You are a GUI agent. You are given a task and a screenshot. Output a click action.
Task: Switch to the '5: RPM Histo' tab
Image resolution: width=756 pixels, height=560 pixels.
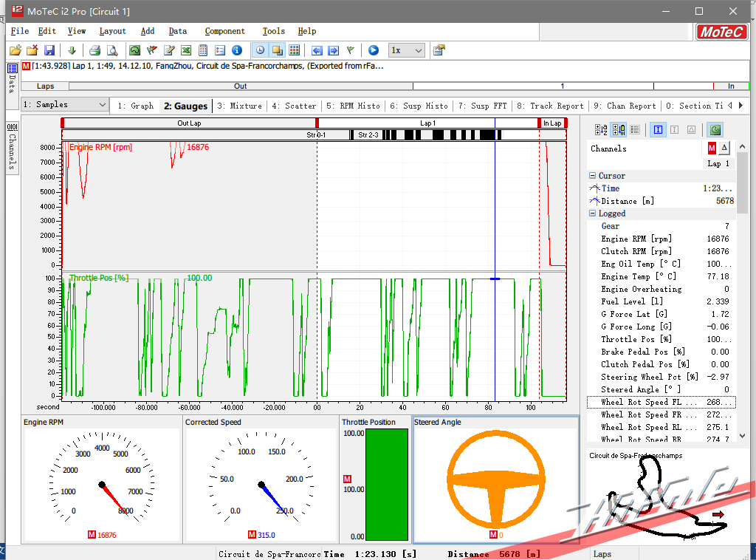[x=353, y=106]
